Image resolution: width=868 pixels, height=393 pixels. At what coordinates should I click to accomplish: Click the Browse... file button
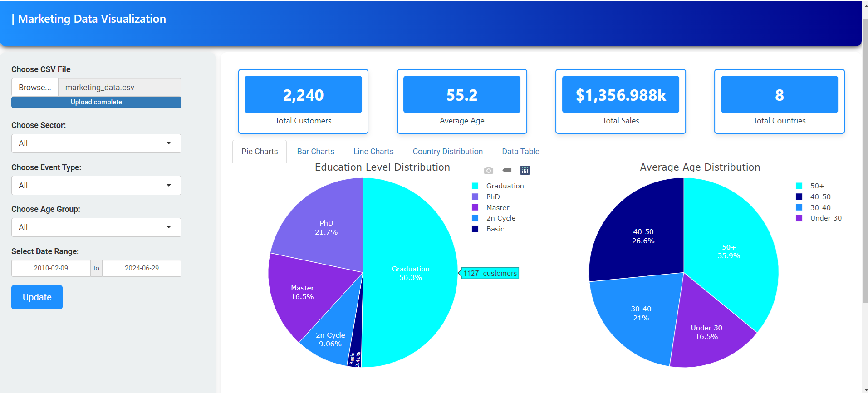pyautogui.click(x=35, y=87)
